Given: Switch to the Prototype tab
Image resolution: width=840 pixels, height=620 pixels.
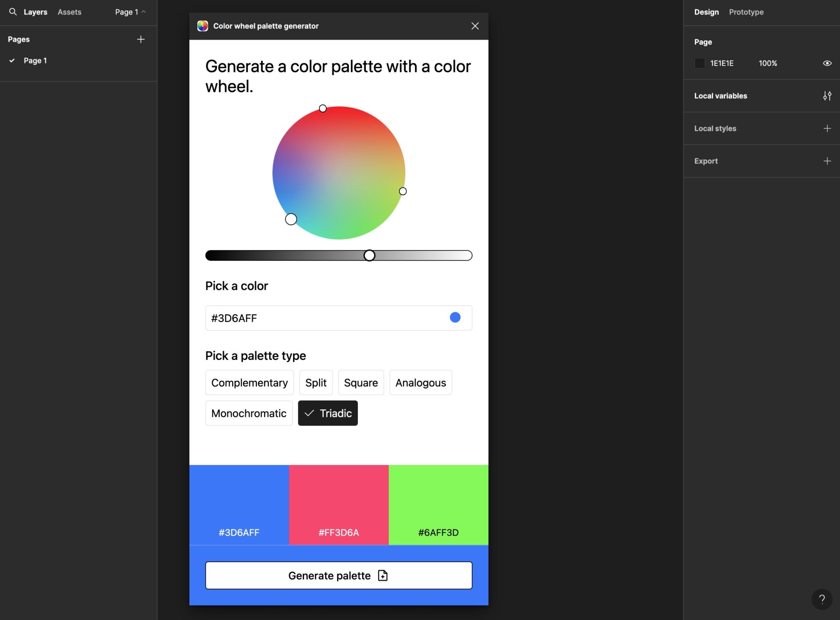Looking at the screenshot, I should [745, 12].
